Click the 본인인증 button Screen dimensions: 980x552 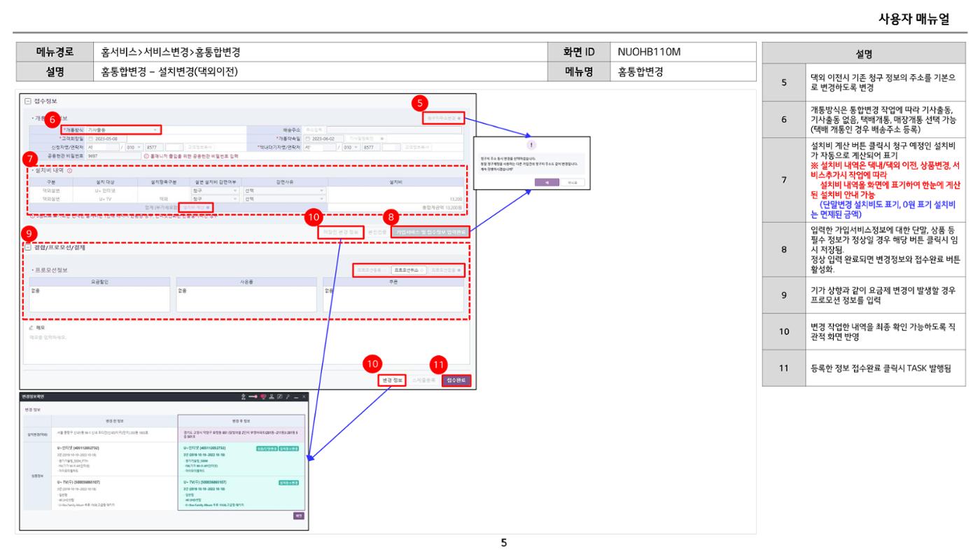377,232
